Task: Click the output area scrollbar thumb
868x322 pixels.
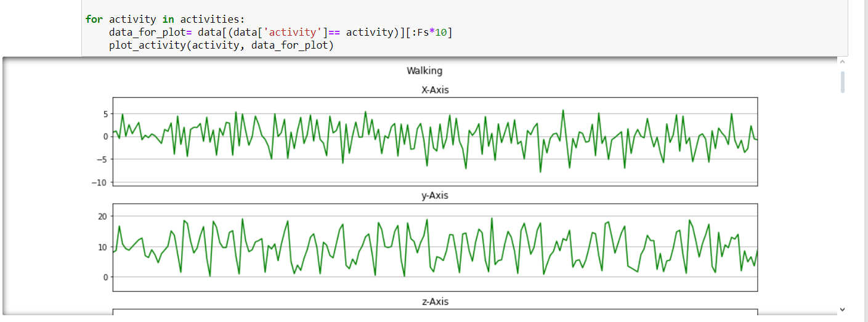Action: pyautogui.click(x=843, y=82)
